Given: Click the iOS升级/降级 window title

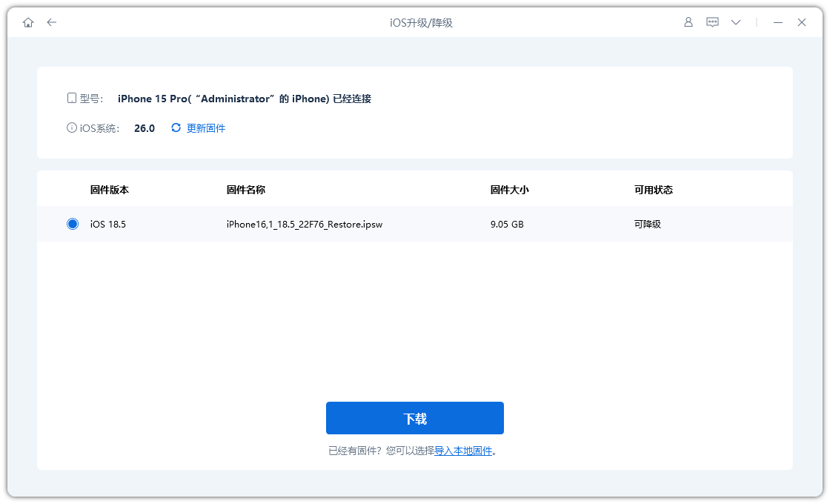Looking at the screenshot, I should (422, 23).
